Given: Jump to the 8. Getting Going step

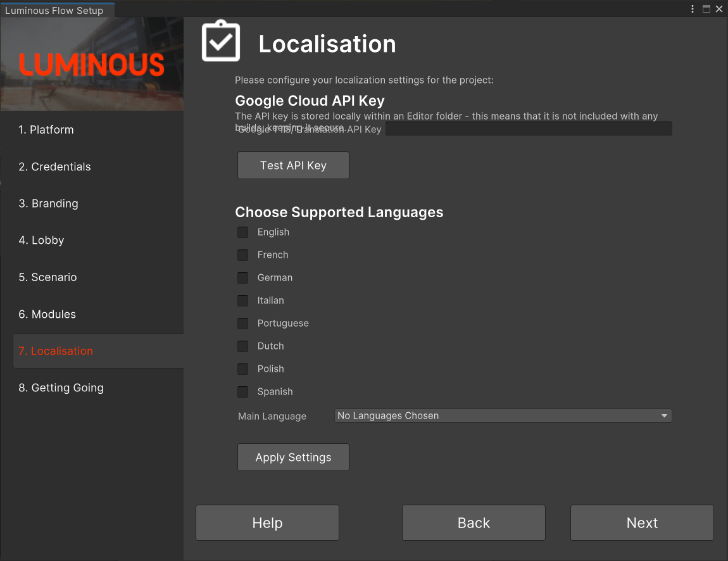Looking at the screenshot, I should click(61, 388).
